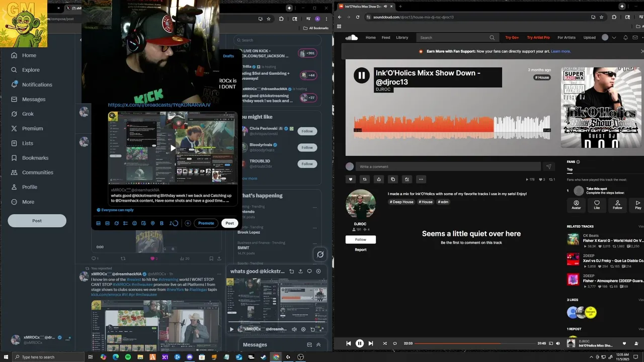644x362 pixels.
Task: Select the #Deep House tag
Action: point(401,202)
